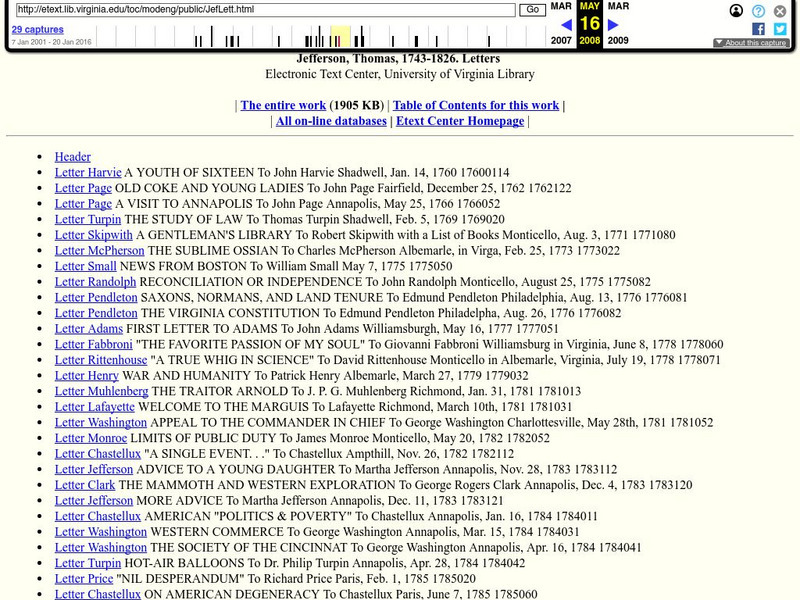Navigate to All on-line databases
800x600 pixels.
[x=331, y=121]
